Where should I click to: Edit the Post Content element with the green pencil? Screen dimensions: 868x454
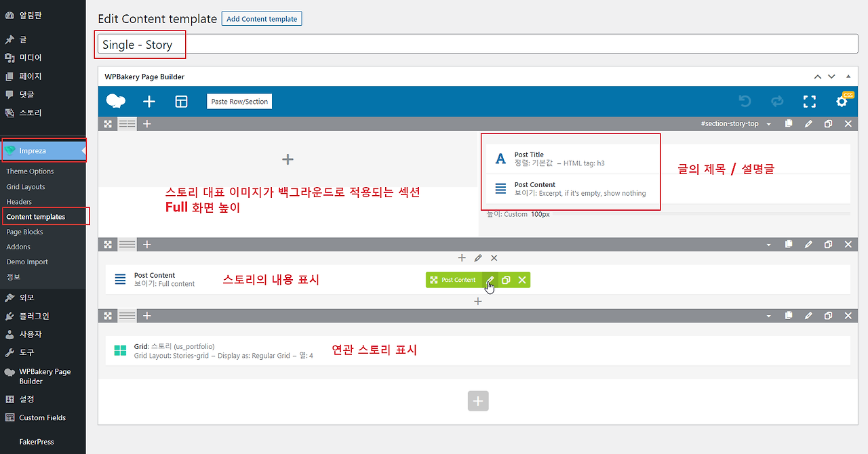490,280
